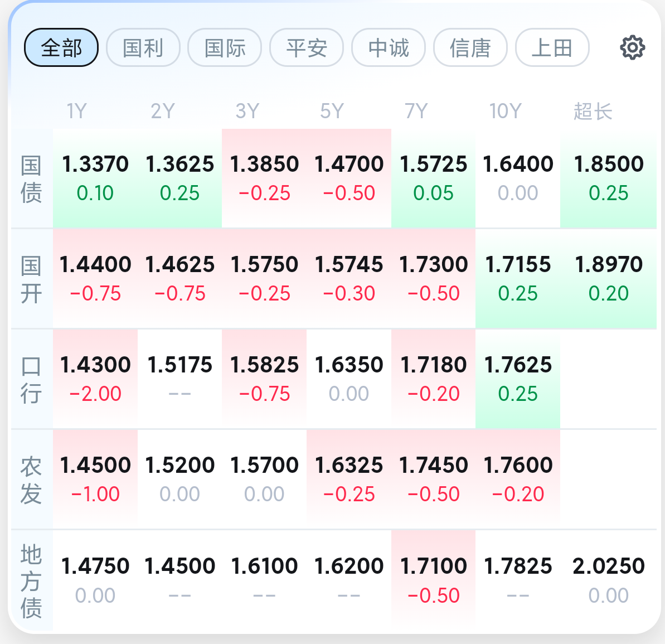Open settings via the gear icon

[x=632, y=47]
